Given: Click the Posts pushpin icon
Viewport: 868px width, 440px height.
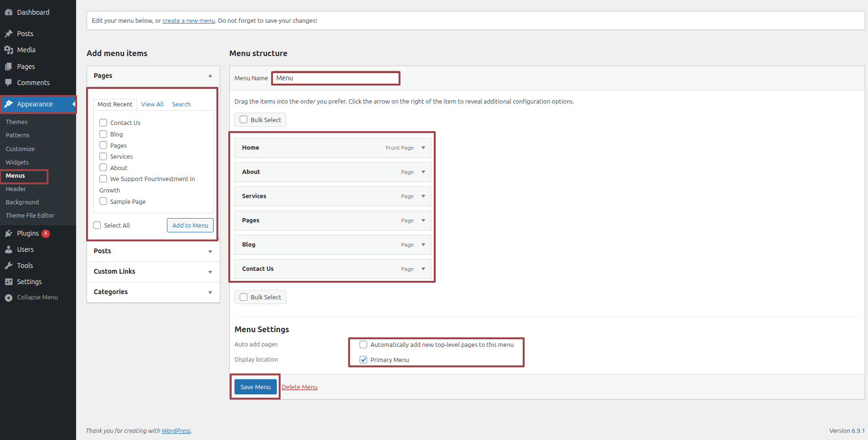Looking at the screenshot, I should 9,34.
